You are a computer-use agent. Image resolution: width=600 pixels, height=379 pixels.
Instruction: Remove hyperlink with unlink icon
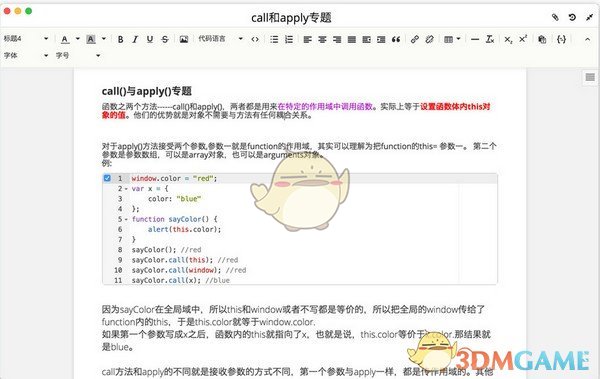coord(429,39)
